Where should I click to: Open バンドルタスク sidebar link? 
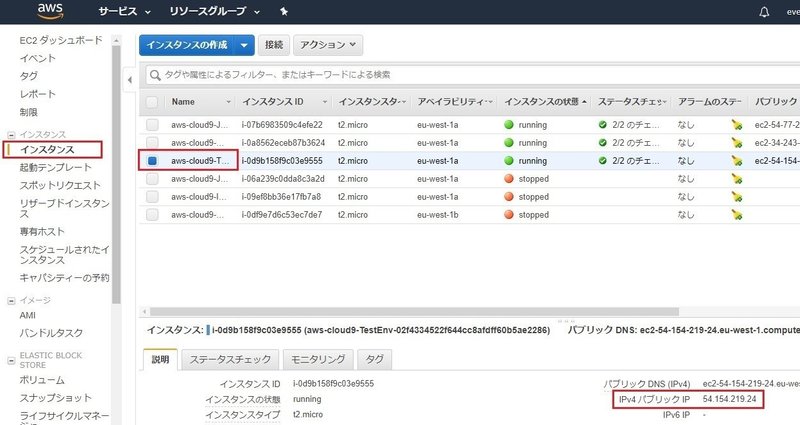click(51, 333)
